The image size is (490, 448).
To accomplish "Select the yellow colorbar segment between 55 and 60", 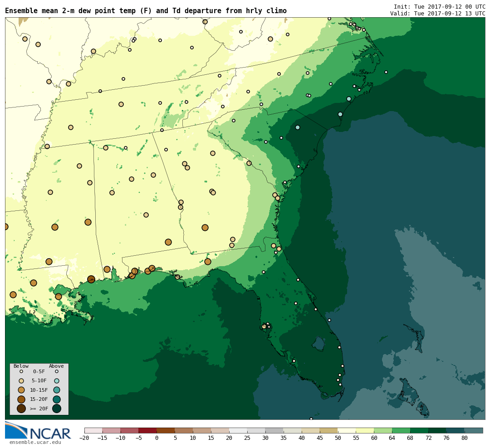I will [x=365, y=431].
